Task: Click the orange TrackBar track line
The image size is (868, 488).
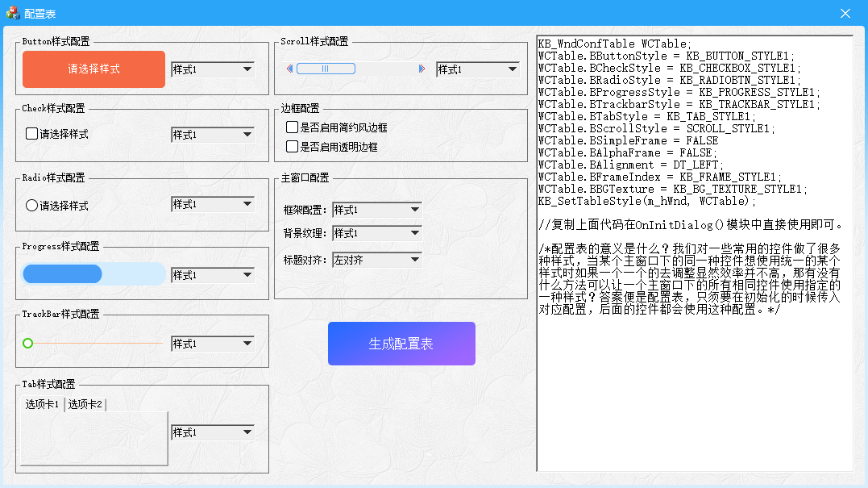Action: point(98,344)
